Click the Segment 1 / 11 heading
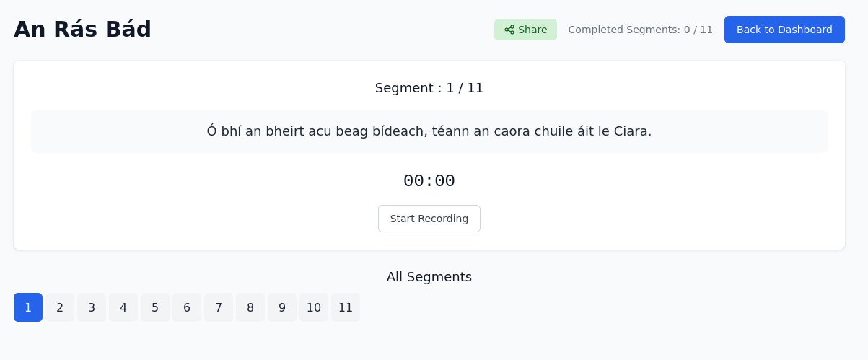The image size is (868, 360). pos(429,88)
